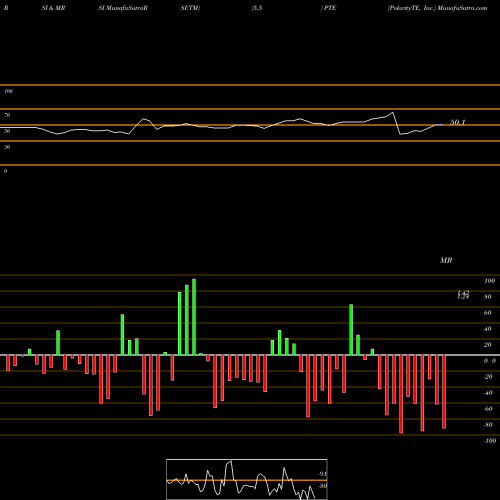This screenshot has height=500, width=500.
Task: Click the RSI value label 50.1
Action: pos(458,122)
